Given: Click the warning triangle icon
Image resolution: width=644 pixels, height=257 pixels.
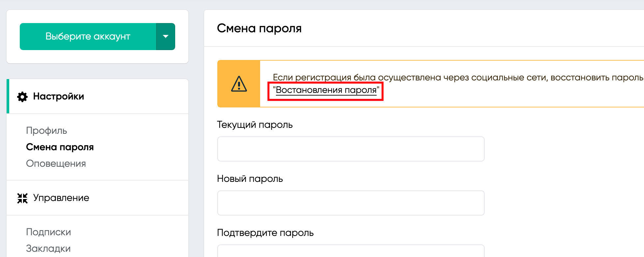Looking at the screenshot, I should (x=239, y=84).
